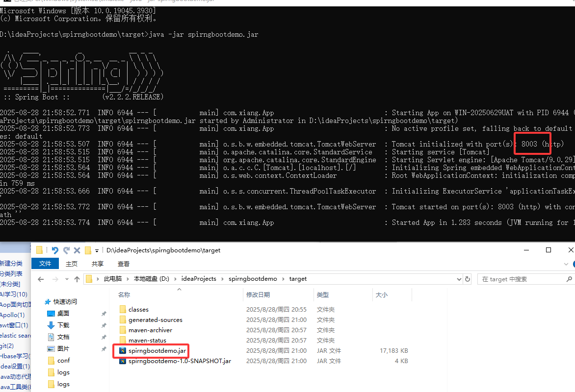Switch to the 主页 ribbon tab

point(72,264)
